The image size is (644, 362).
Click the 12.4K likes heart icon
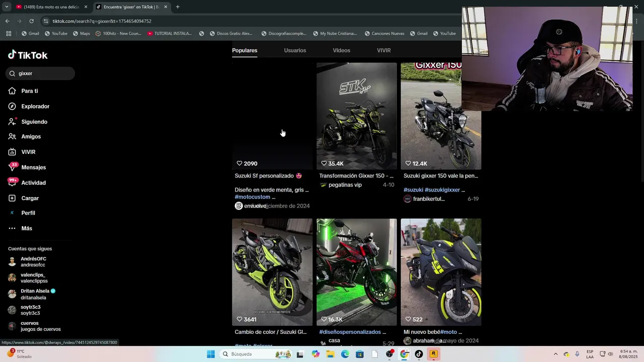[409, 163]
